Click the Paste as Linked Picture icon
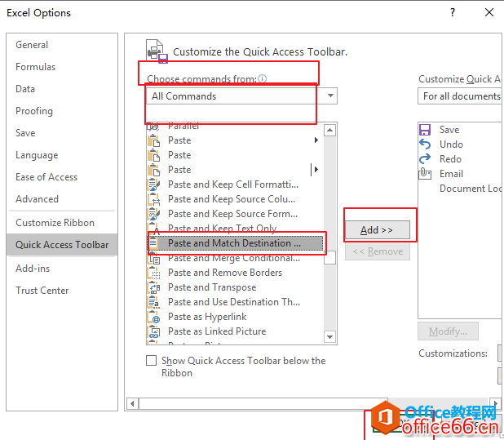 [x=153, y=331]
